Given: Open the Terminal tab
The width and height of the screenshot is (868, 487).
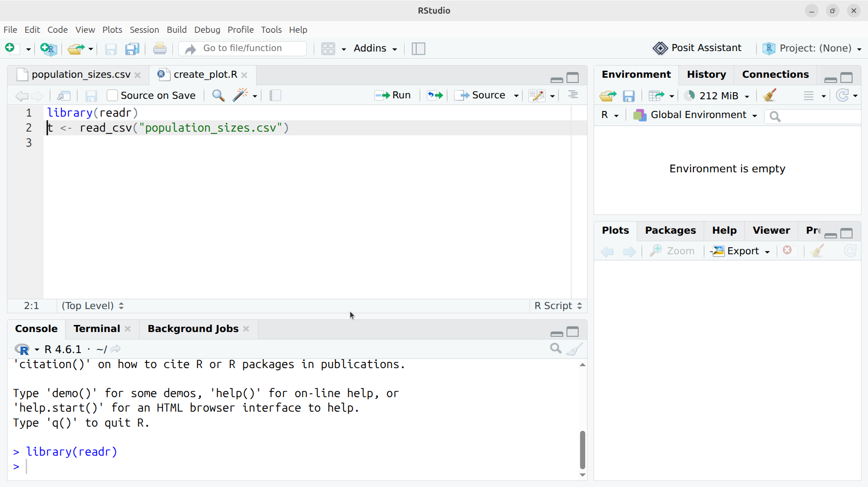Looking at the screenshot, I should (96, 329).
